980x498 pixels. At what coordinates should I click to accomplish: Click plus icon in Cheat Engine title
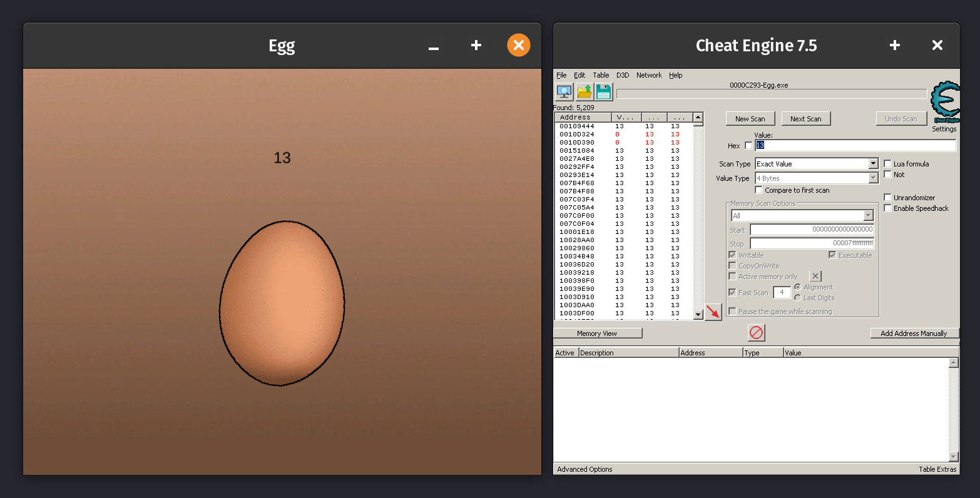[x=895, y=45]
